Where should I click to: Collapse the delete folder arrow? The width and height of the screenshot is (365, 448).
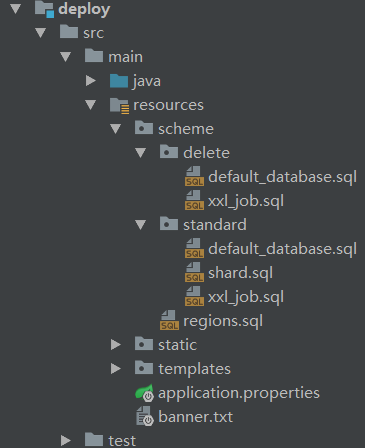point(140,153)
